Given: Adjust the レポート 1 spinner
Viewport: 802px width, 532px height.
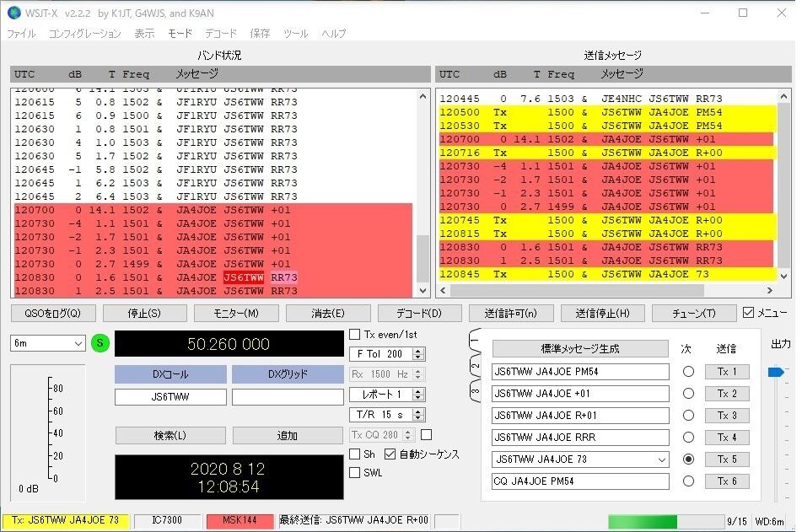Looking at the screenshot, I should [x=418, y=395].
